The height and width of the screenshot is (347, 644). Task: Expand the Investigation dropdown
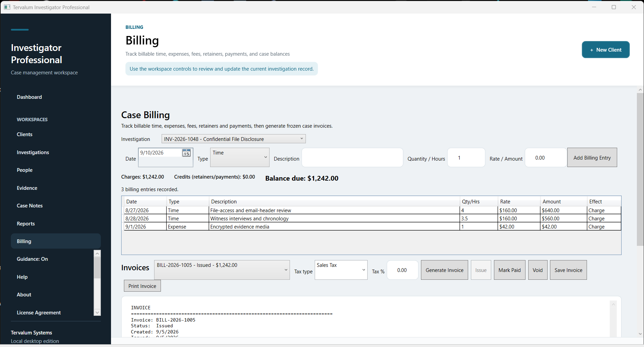[x=234, y=139]
